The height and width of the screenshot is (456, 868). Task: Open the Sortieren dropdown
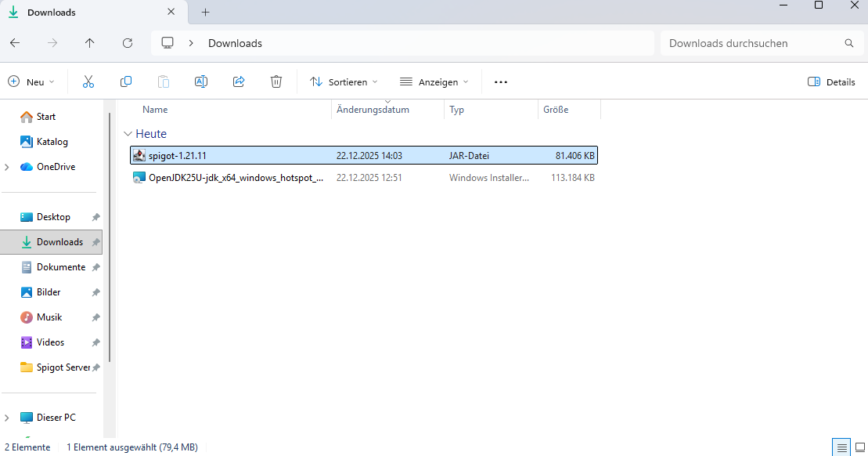tap(344, 81)
